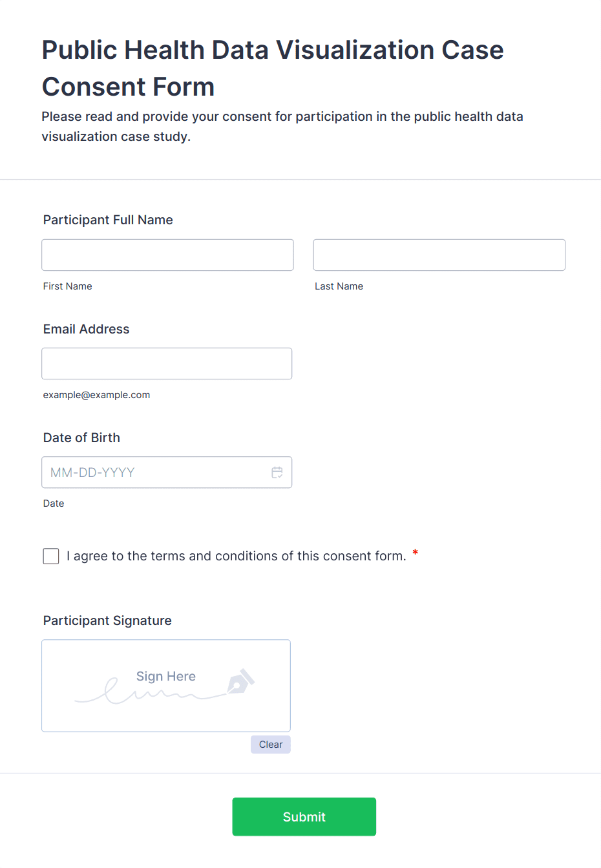Click the pen nib icon in signature box
Image resolution: width=601 pixels, height=868 pixels.
pos(240,682)
